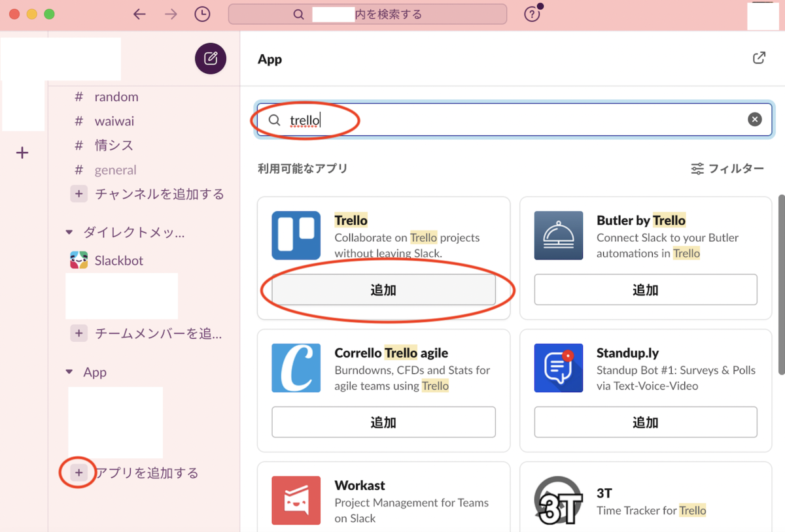Open the App directory in browser via external link icon
Viewport: 785px width, 532px height.
(x=758, y=58)
